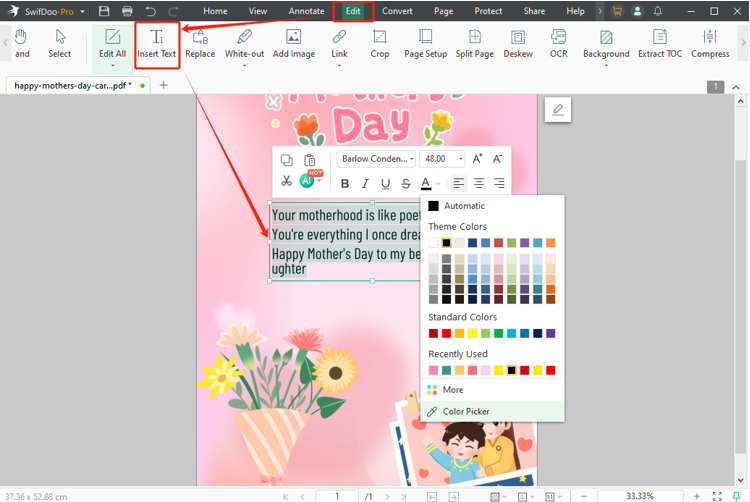Click the paste icon in text toolbar
Viewport: 750px width, 502px height.
309,160
